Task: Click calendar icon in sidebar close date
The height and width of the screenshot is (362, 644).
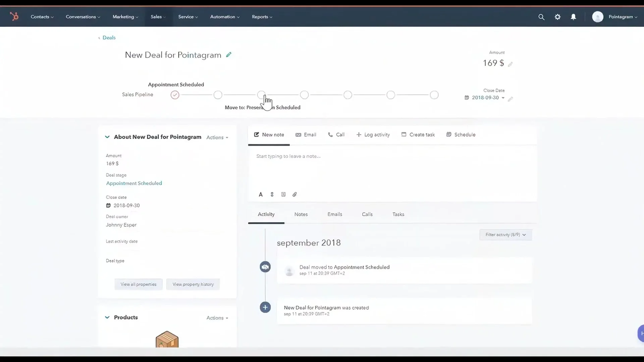Action: click(108, 205)
